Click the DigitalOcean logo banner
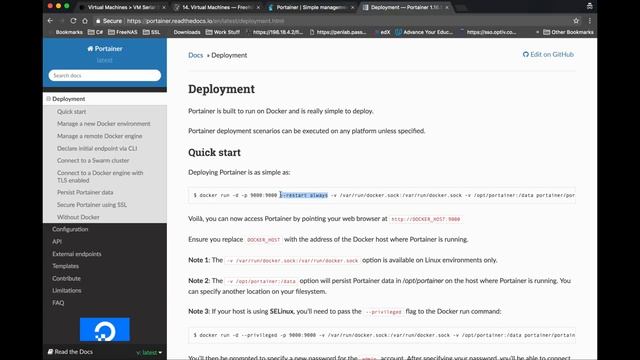 point(104,329)
